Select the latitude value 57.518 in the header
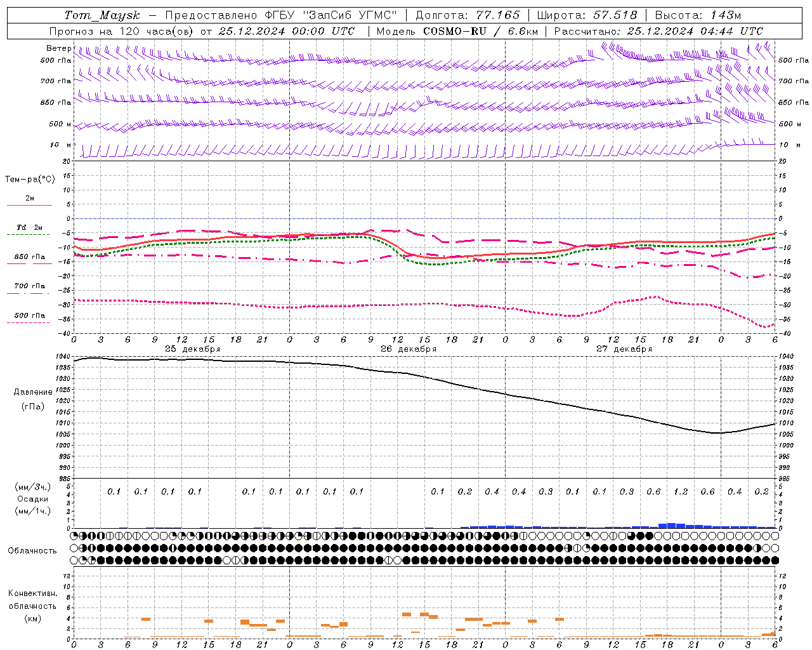The width and height of the screenshot is (812, 650). point(615,15)
